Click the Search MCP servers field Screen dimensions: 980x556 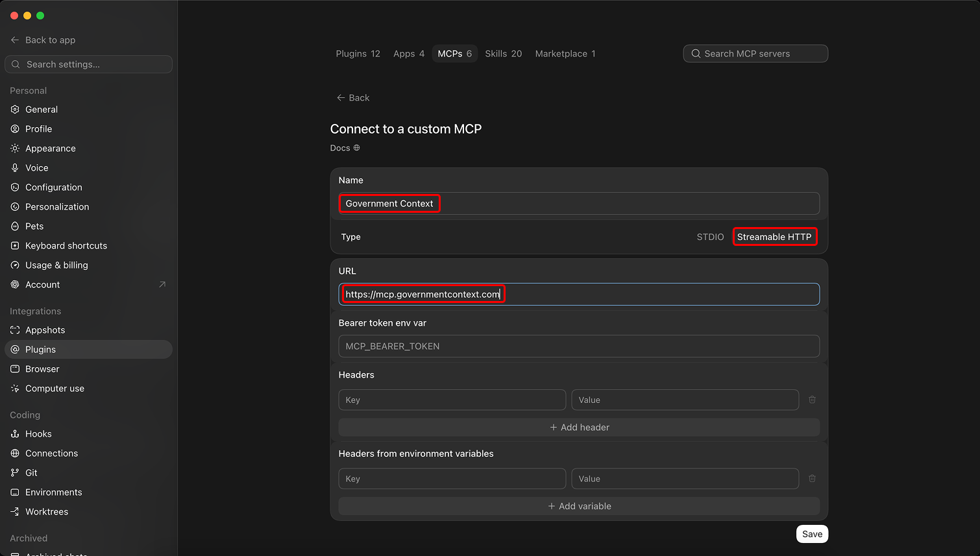(x=755, y=54)
